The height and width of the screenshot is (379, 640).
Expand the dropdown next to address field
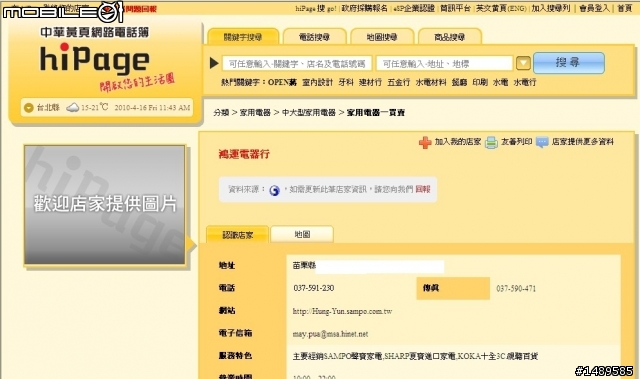pyautogui.click(x=523, y=63)
